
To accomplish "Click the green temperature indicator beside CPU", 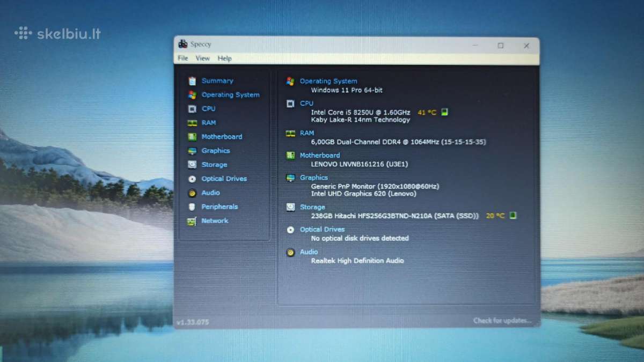I will pyautogui.click(x=444, y=112).
